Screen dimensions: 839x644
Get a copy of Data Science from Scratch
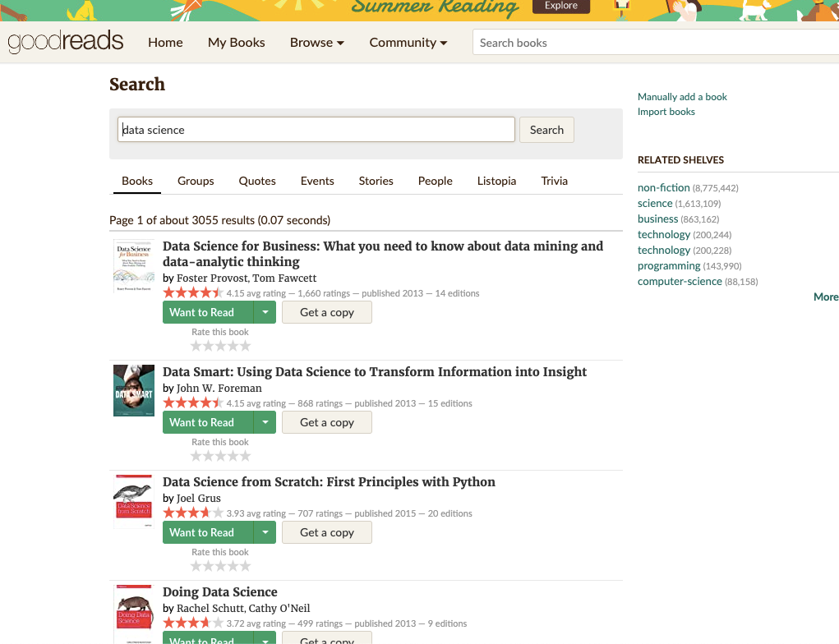[x=327, y=532]
